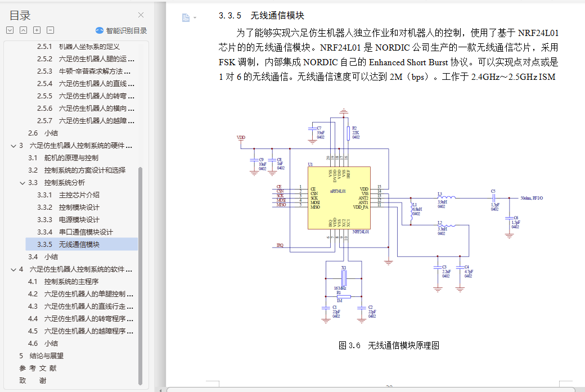Open 4.1 控制系统的主程序

[x=63, y=282]
